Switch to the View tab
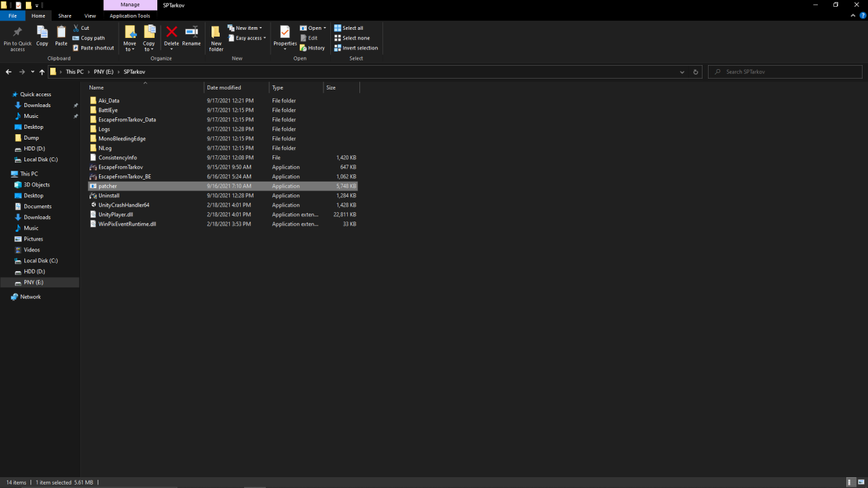Screen dimensions: 868x488 pyautogui.click(x=90, y=16)
